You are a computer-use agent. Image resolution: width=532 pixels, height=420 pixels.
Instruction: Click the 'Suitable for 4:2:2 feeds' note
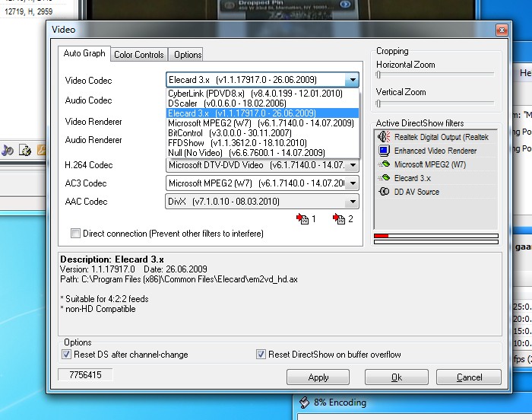coord(105,299)
